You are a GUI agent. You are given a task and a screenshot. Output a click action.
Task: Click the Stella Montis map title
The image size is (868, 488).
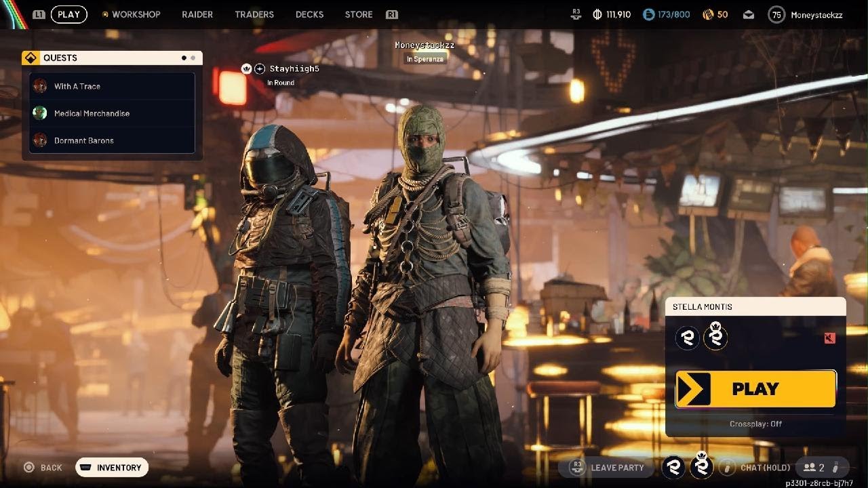(x=702, y=306)
